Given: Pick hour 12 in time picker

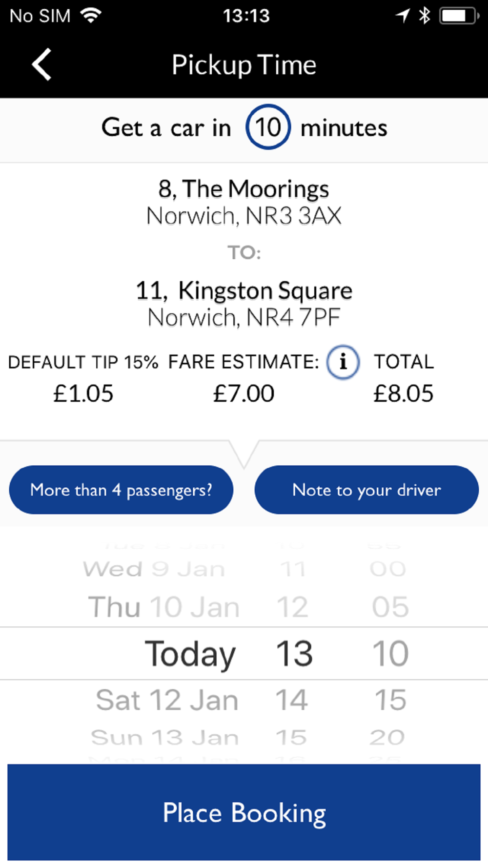Looking at the screenshot, I should [x=292, y=607].
